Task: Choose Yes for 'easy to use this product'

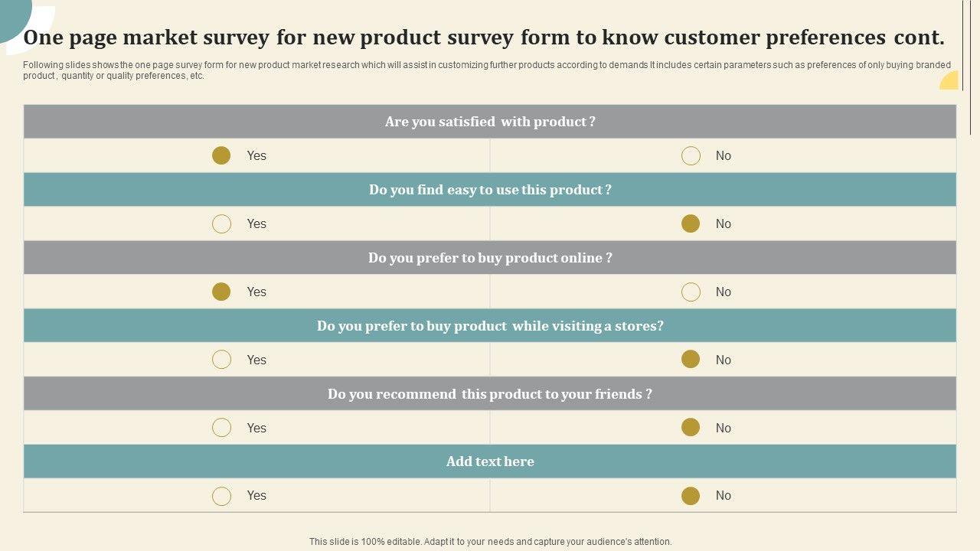Action: pos(221,223)
